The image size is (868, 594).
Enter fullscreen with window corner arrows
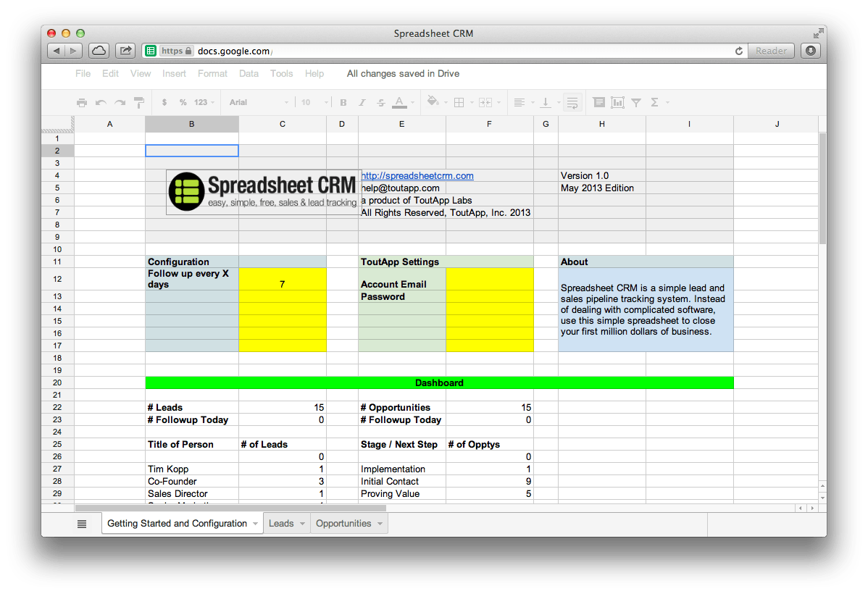pos(818,33)
